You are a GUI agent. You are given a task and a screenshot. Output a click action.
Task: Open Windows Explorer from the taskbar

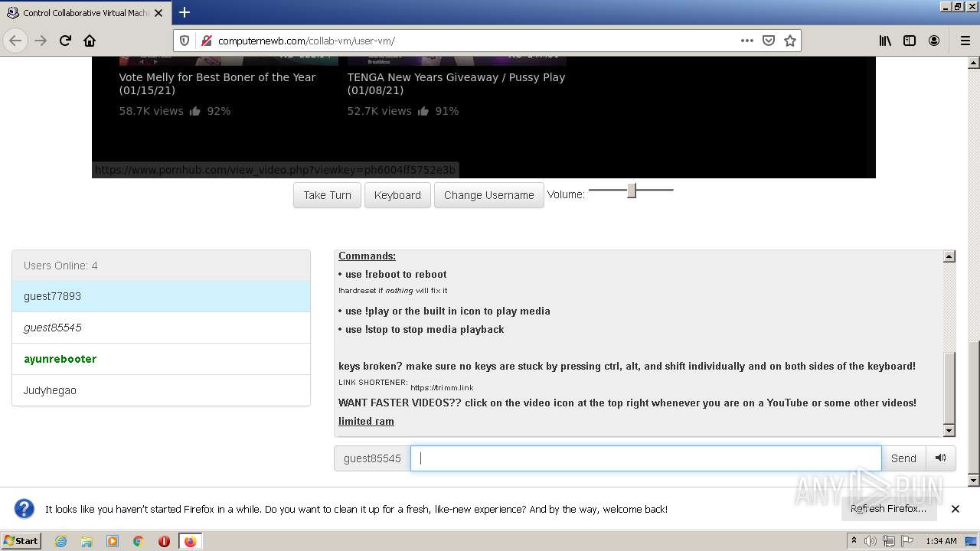87,541
